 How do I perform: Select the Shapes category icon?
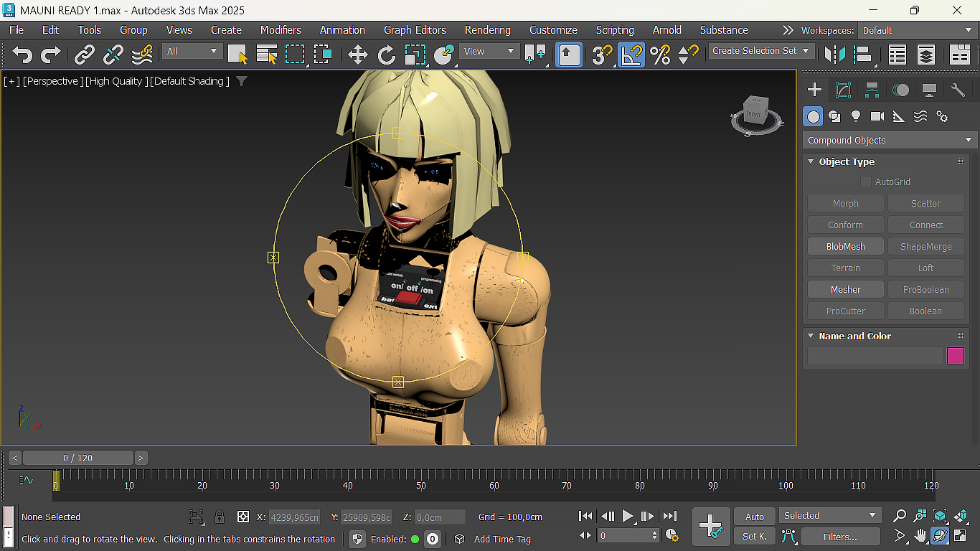[x=834, y=116]
